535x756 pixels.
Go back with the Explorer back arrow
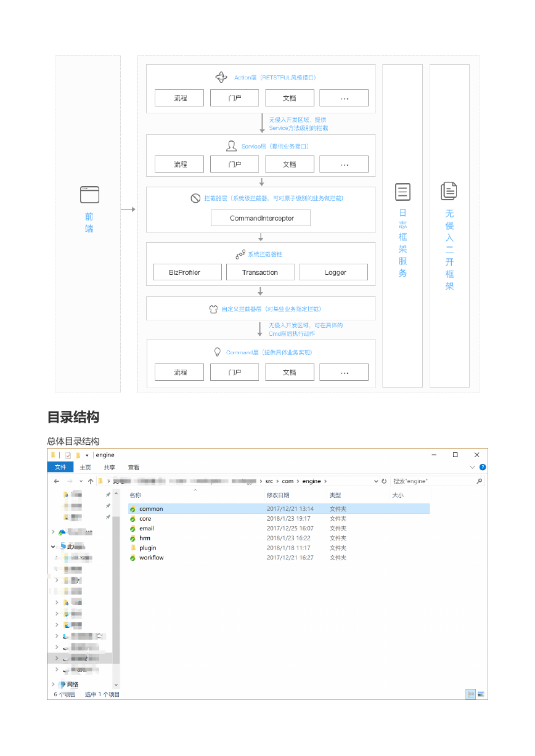(57, 481)
